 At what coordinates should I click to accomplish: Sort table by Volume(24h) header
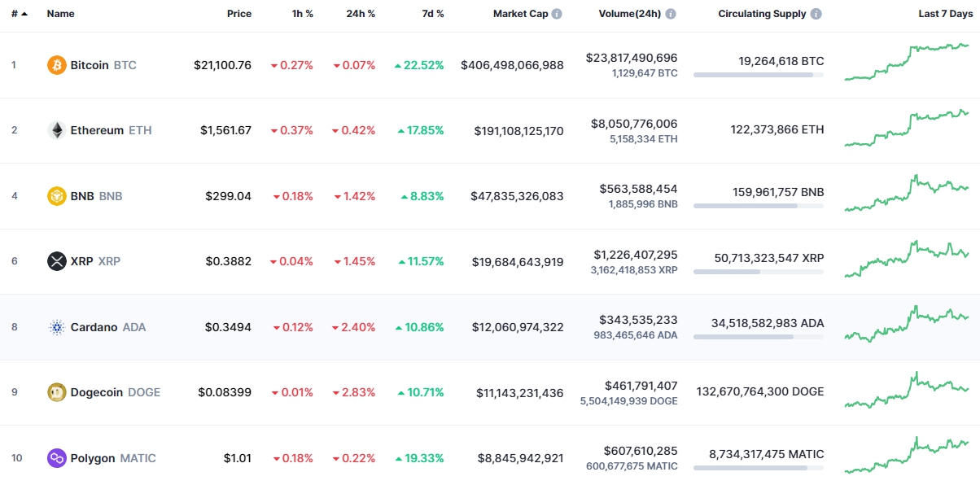point(629,14)
